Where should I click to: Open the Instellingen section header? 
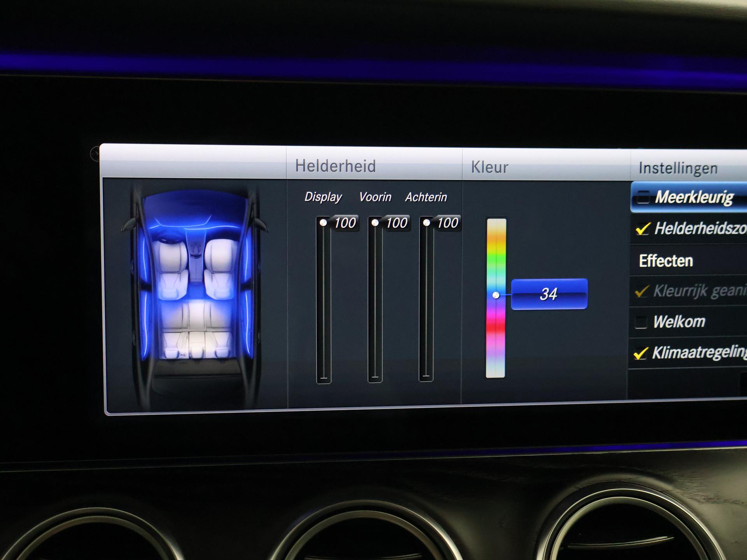[678, 168]
